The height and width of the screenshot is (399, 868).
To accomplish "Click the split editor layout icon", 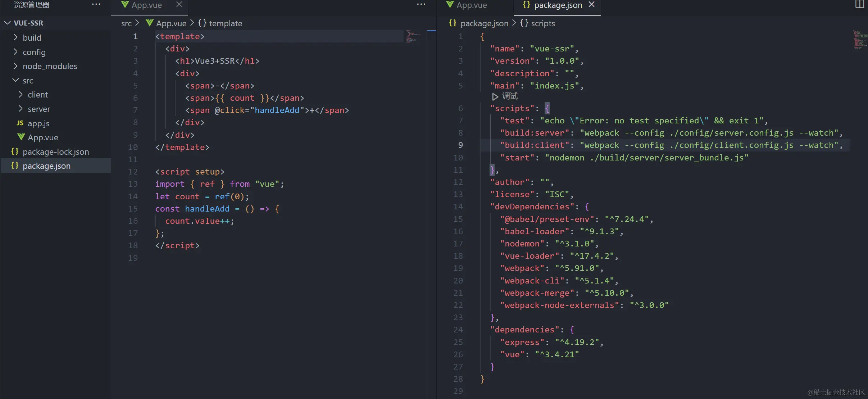I will 859,4.
